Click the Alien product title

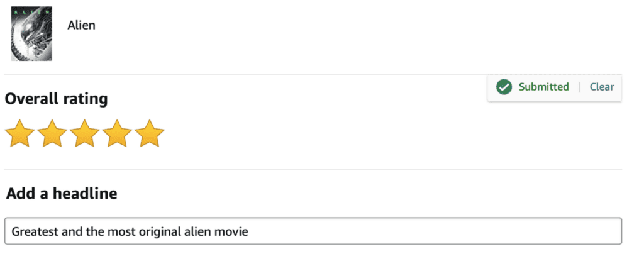[81, 26]
